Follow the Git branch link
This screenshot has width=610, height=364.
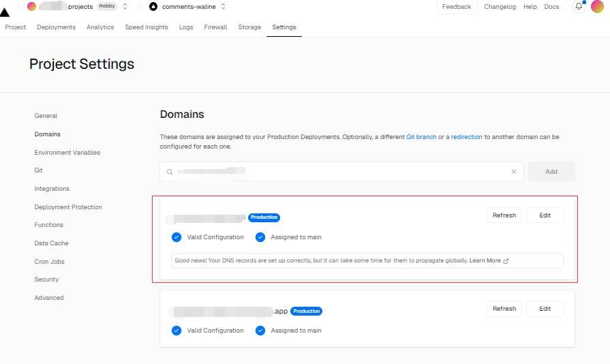pyautogui.click(x=421, y=137)
